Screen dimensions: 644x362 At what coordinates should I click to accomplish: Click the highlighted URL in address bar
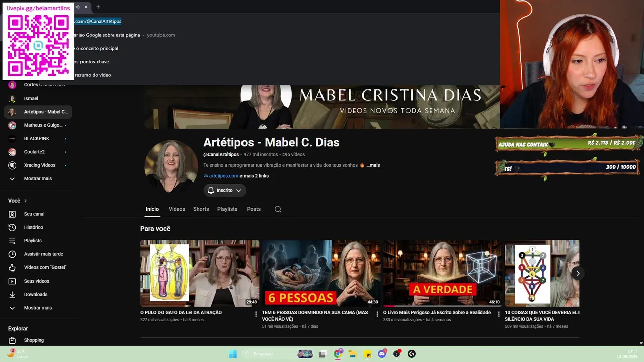coord(98,21)
